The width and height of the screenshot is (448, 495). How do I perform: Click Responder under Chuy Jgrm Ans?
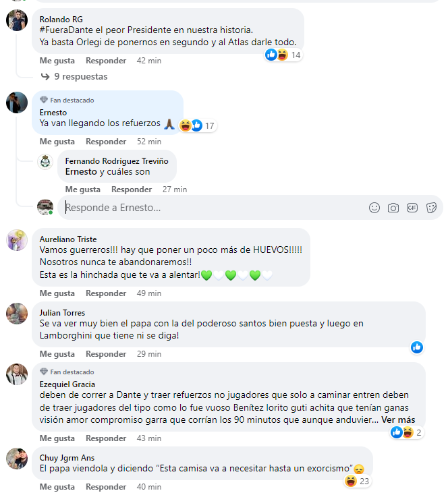tap(106, 487)
